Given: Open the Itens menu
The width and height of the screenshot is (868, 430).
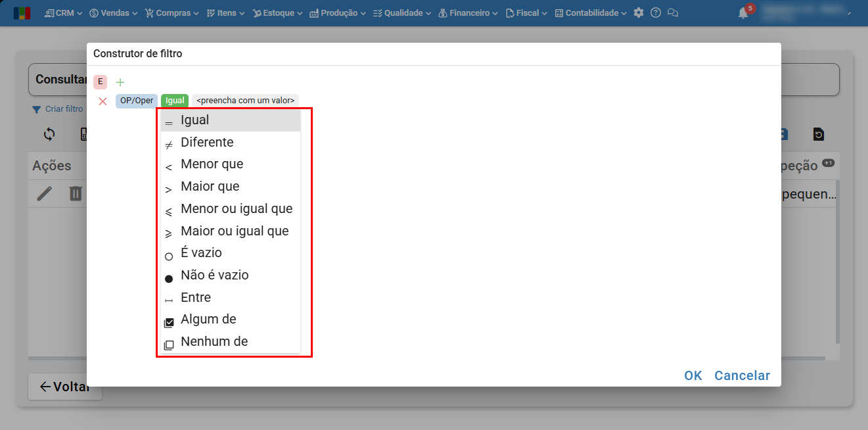Looking at the screenshot, I should pos(225,13).
